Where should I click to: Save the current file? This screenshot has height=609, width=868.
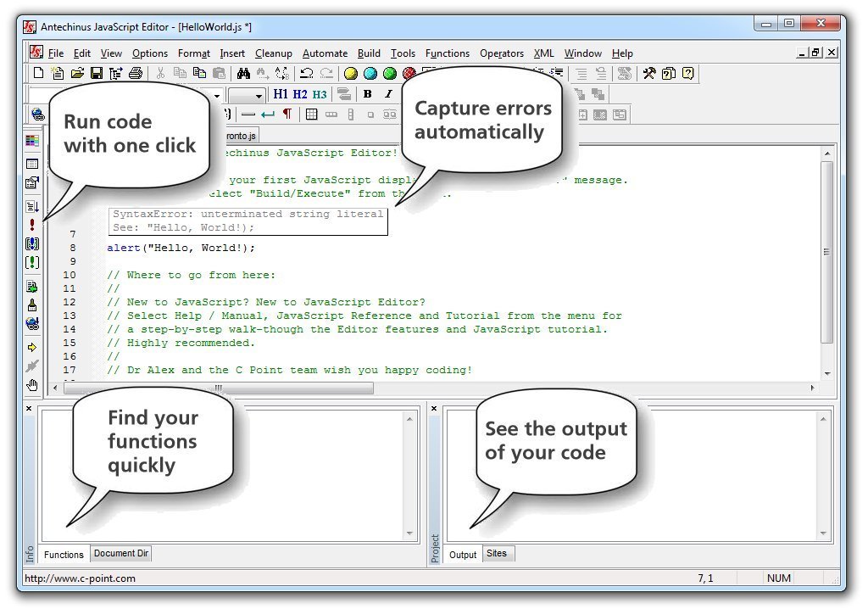(x=97, y=73)
